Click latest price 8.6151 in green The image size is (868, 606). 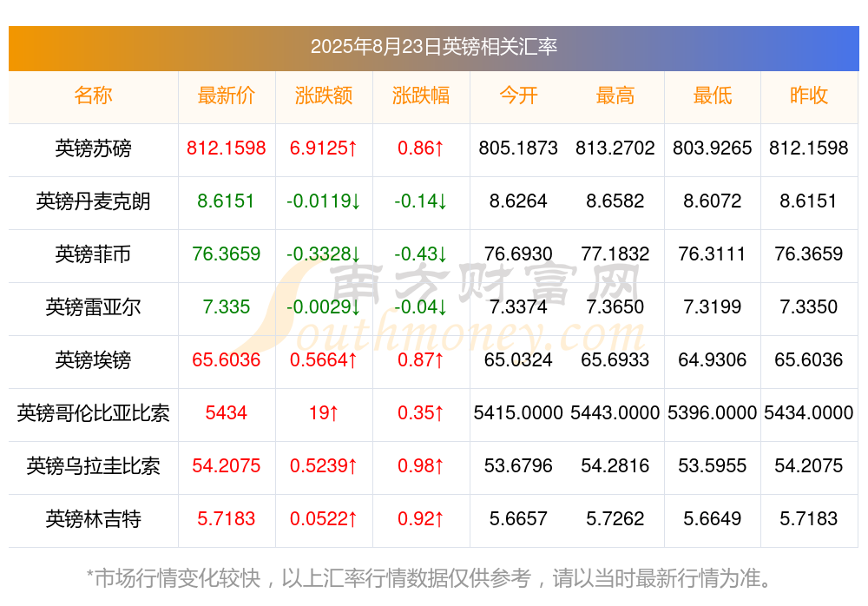(x=226, y=201)
